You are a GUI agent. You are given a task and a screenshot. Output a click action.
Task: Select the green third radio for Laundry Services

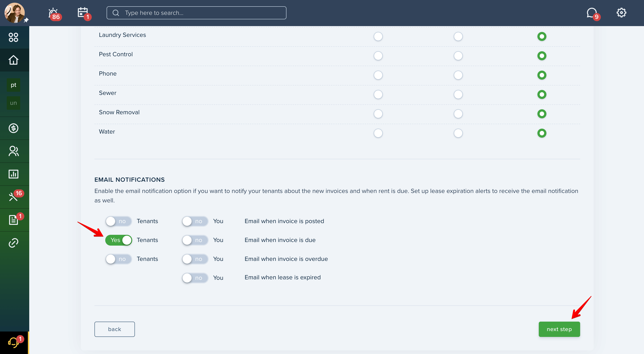click(x=542, y=36)
